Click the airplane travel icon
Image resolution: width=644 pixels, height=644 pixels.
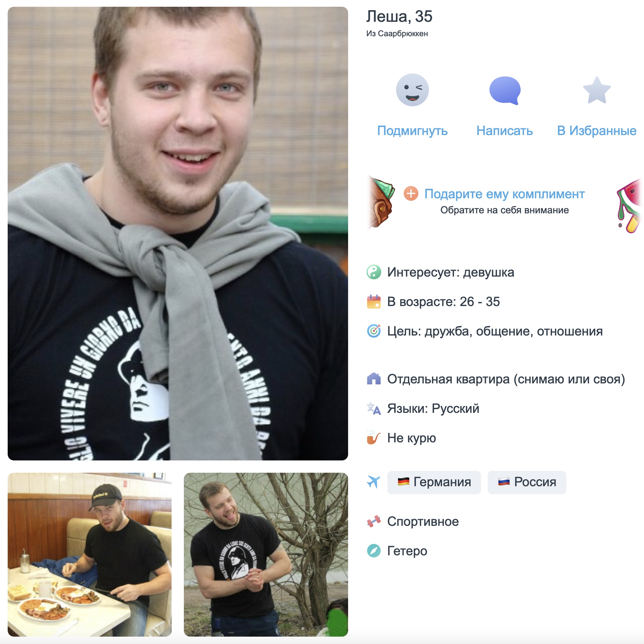pos(374,482)
